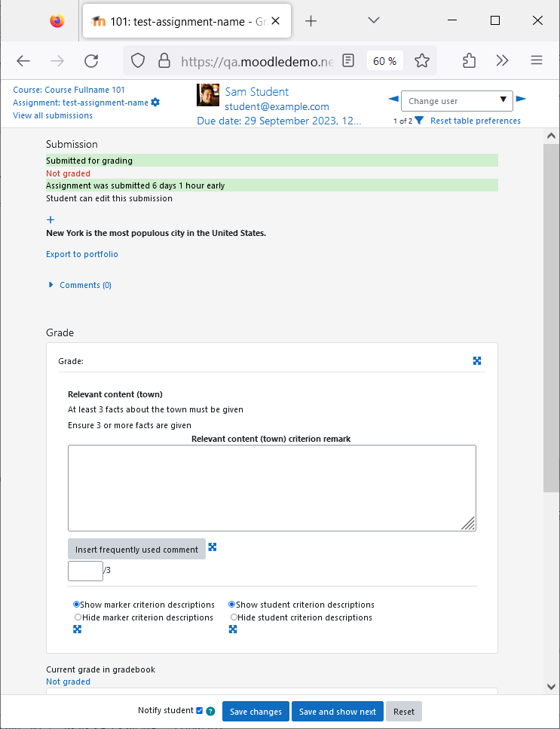Screen dimensions: 560x729
Task: Close the test-assignment-name tab
Action: pyautogui.click(x=276, y=21)
